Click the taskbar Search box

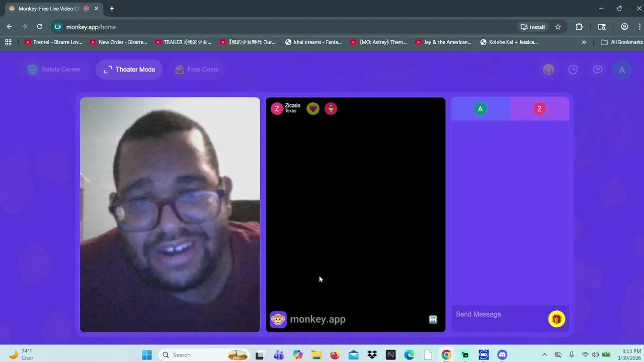tap(204, 355)
